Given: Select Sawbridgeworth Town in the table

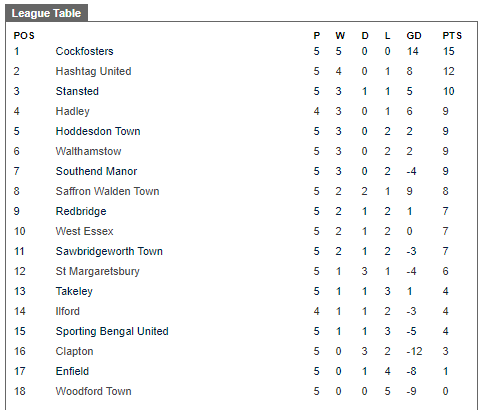Looking at the screenshot, I should click(109, 251).
